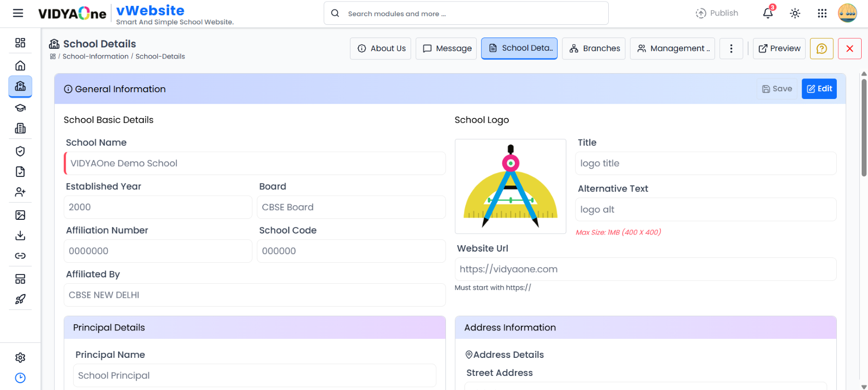This screenshot has height=390, width=868.
Task: Open the three-dot more tabs menu
Action: coord(731,48)
